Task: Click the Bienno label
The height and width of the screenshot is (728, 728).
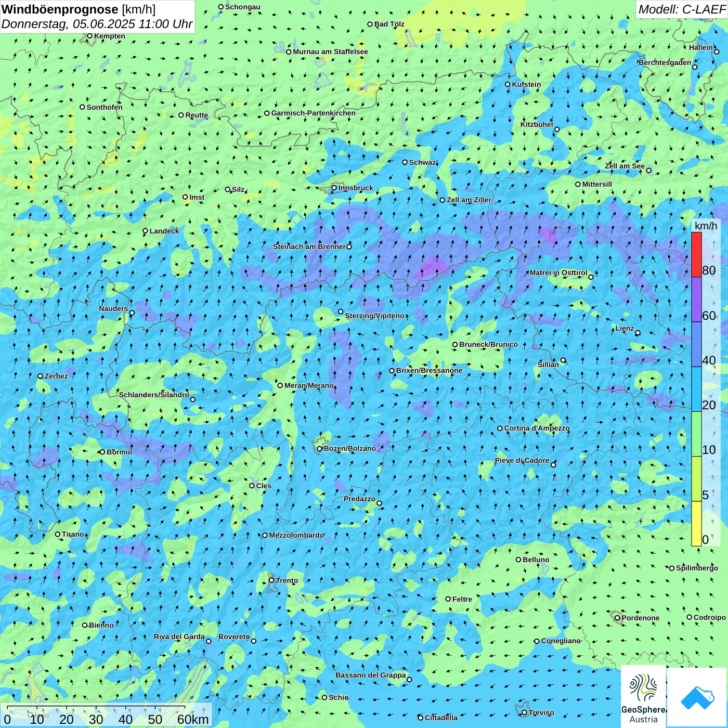Action: pyautogui.click(x=101, y=625)
